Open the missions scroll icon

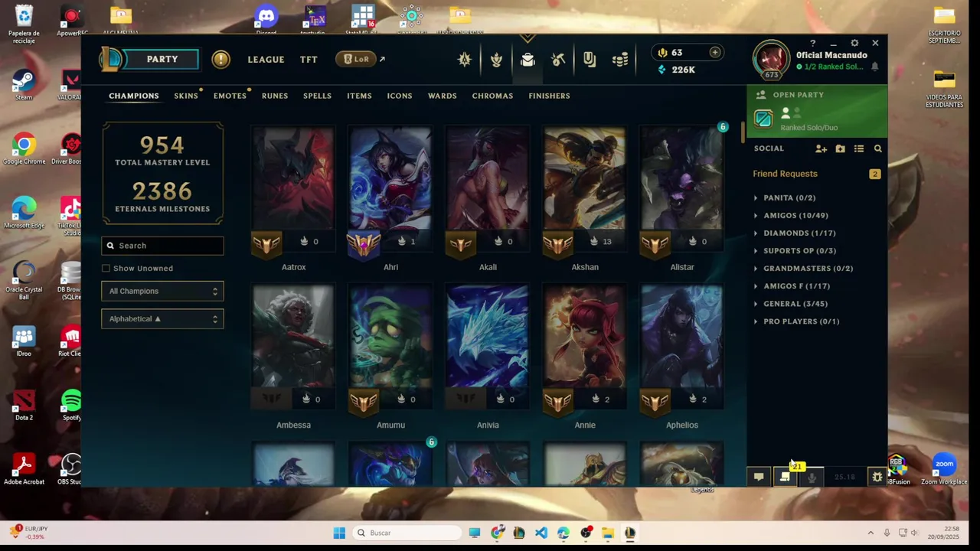coord(785,477)
